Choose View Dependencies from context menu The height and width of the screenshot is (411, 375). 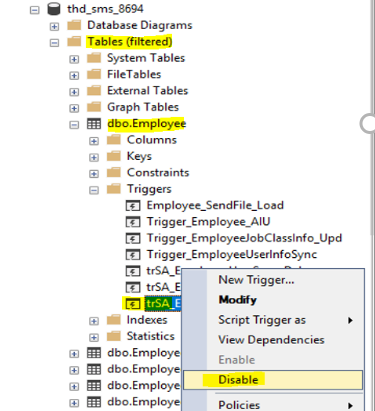point(273,340)
